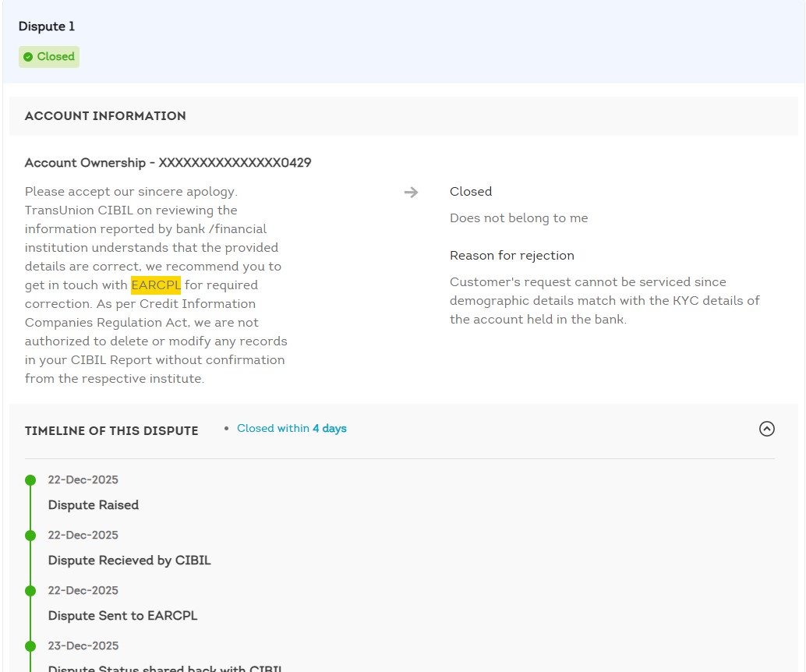This screenshot has height=672, width=806.
Task: Click the 'Closed within 4 days' link
Action: pyautogui.click(x=292, y=429)
